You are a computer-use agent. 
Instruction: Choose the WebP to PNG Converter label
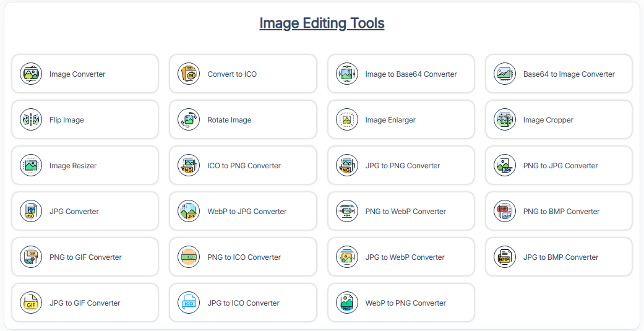[x=405, y=303]
